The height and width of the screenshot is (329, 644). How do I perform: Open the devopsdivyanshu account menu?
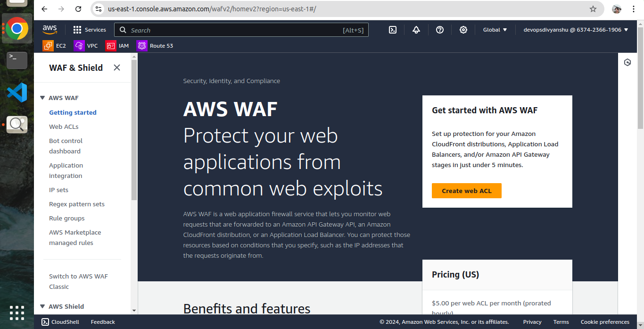point(576,30)
